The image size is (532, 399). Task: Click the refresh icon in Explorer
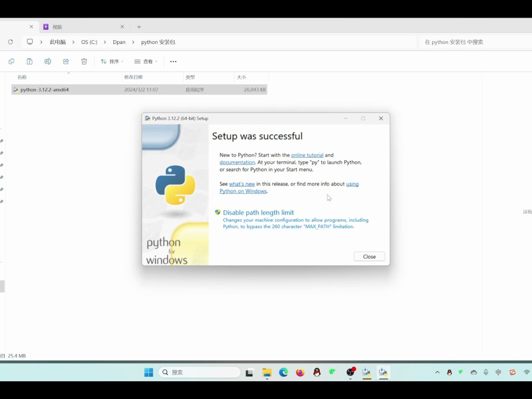coord(10,42)
